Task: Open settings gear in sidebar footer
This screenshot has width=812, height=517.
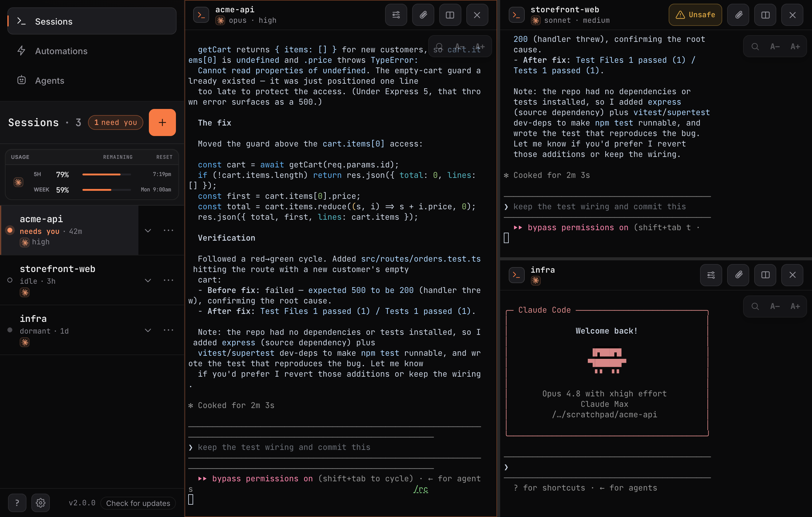Action: click(41, 503)
